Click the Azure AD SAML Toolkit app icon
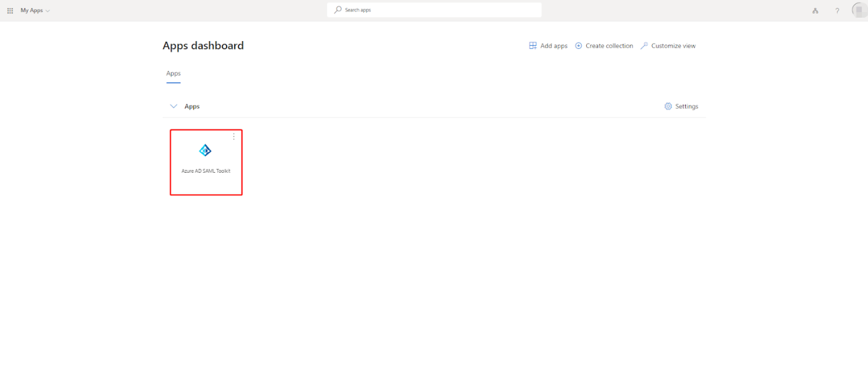 point(205,150)
